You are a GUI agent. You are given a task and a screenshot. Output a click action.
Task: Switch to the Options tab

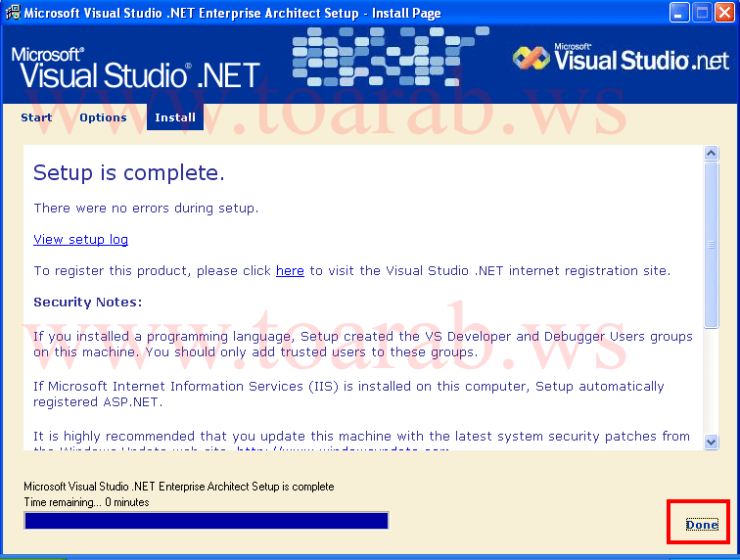103,117
